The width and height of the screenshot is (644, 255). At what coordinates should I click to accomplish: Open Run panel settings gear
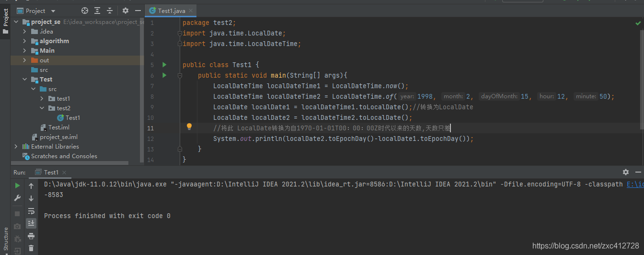pos(626,172)
